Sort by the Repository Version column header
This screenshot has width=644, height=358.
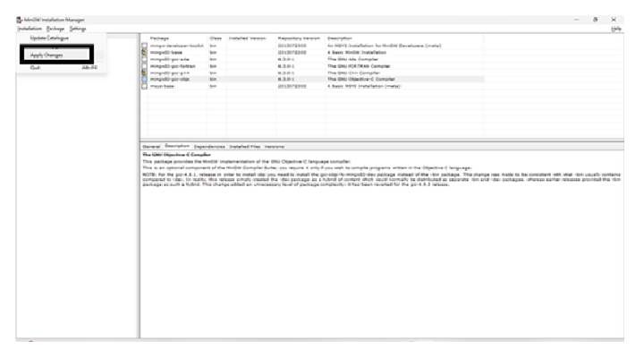point(299,38)
